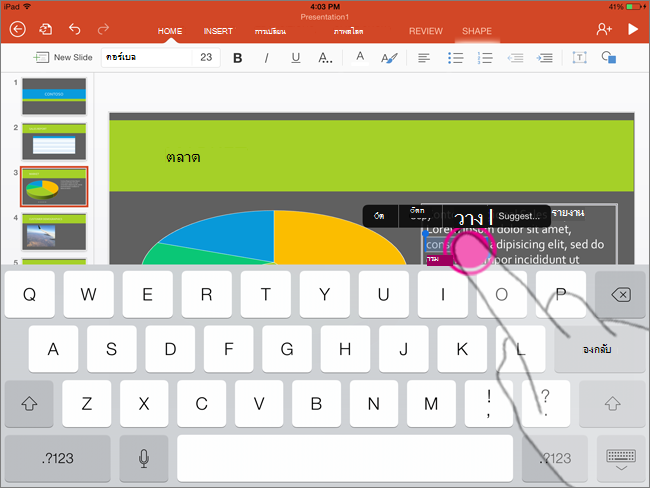
Task: Tap the left shift key
Action: click(29, 403)
